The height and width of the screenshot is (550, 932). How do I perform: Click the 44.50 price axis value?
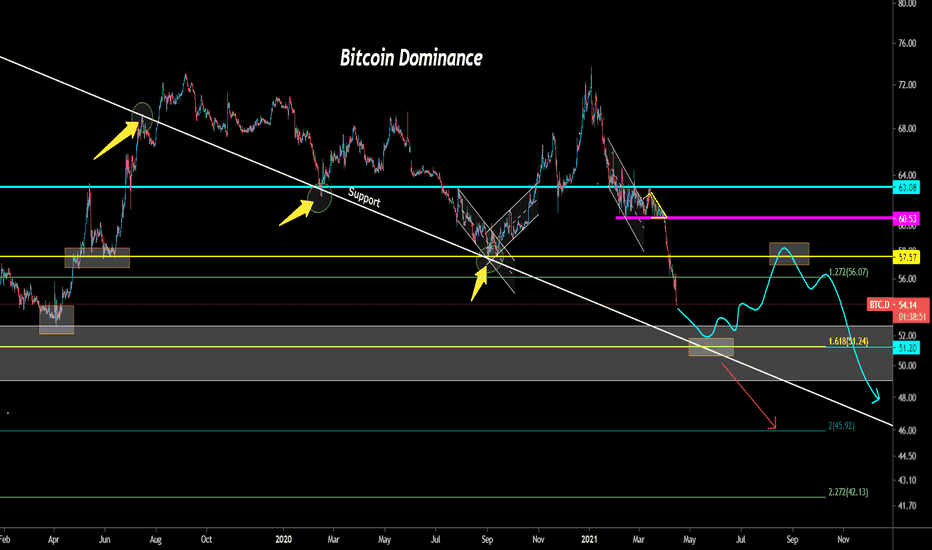[907, 456]
